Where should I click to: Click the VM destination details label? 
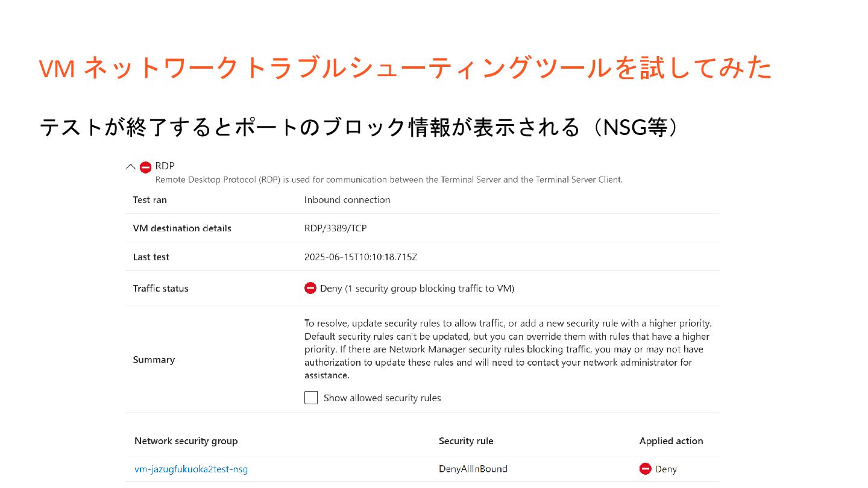(182, 228)
